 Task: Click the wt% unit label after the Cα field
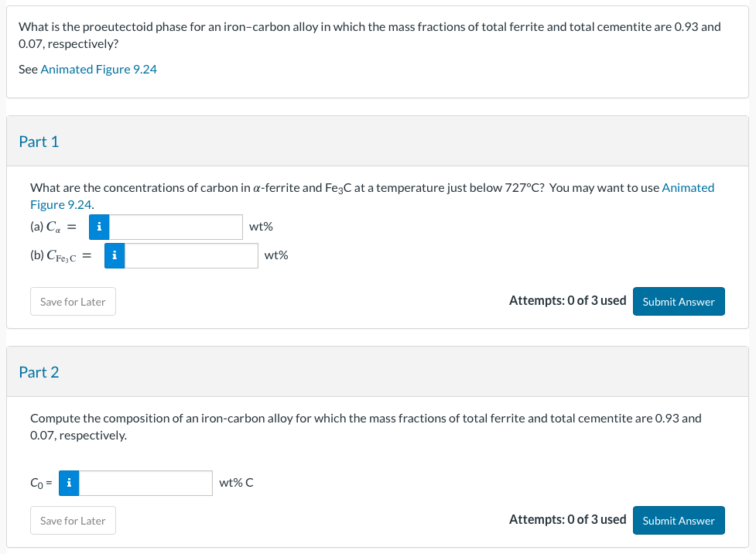[x=261, y=227]
